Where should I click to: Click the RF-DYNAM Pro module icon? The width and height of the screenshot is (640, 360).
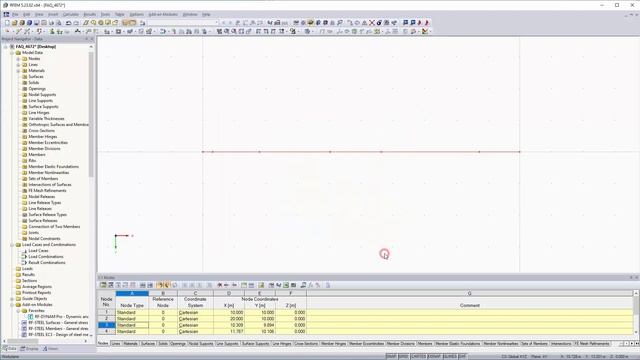(31, 317)
